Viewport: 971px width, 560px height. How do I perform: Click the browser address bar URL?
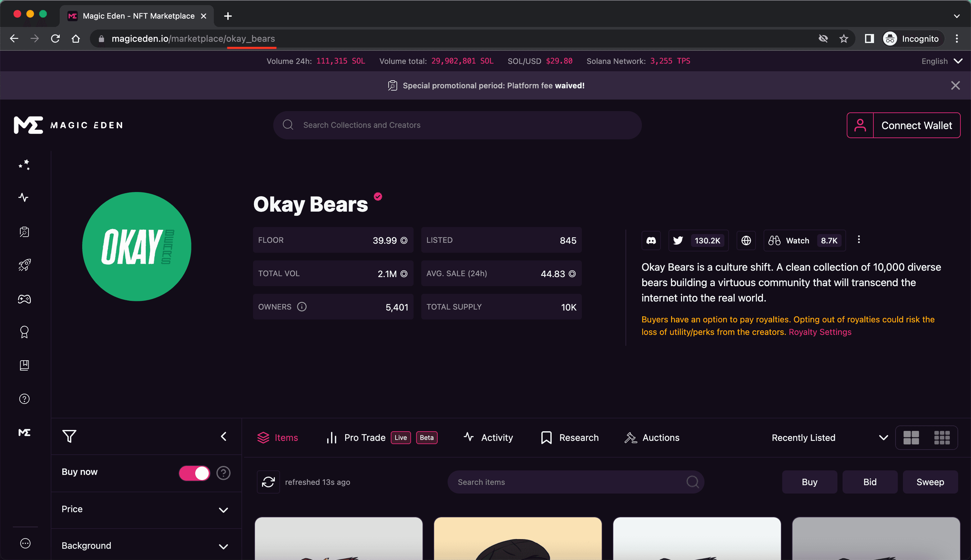point(193,39)
